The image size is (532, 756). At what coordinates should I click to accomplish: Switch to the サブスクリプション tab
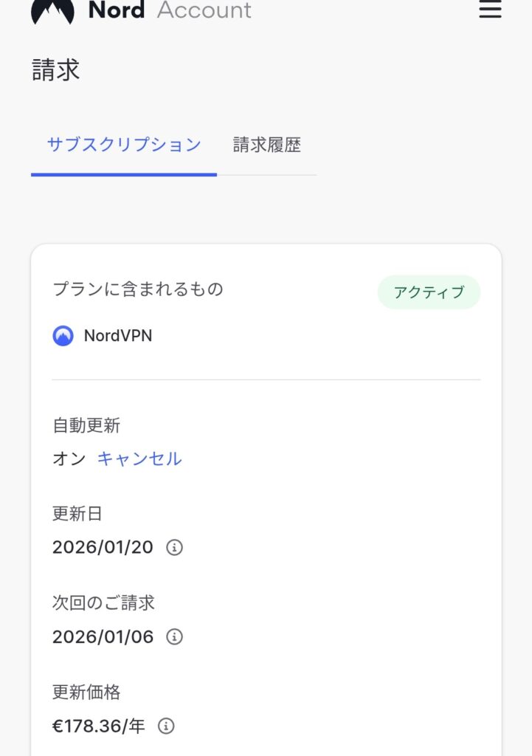click(x=124, y=145)
